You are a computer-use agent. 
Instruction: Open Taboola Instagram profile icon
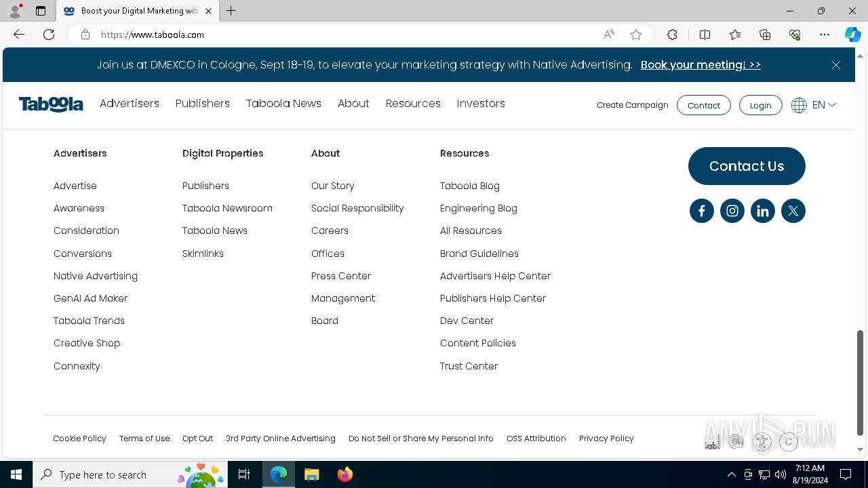(732, 211)
